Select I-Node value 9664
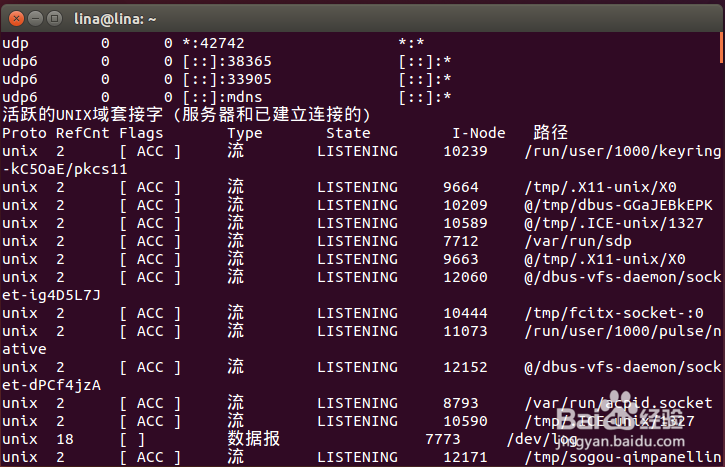This screenshot has height=467, width=725. [461, 187]
